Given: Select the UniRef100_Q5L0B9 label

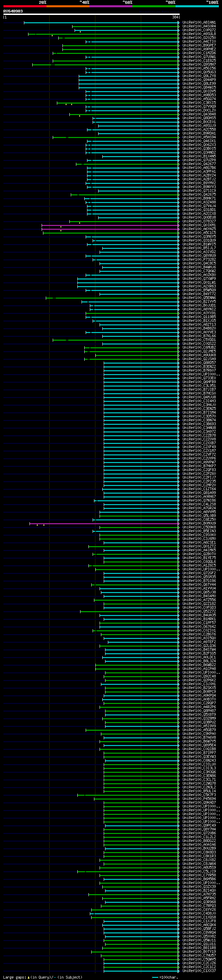Looking at the screenshot, I should [199, 516].
